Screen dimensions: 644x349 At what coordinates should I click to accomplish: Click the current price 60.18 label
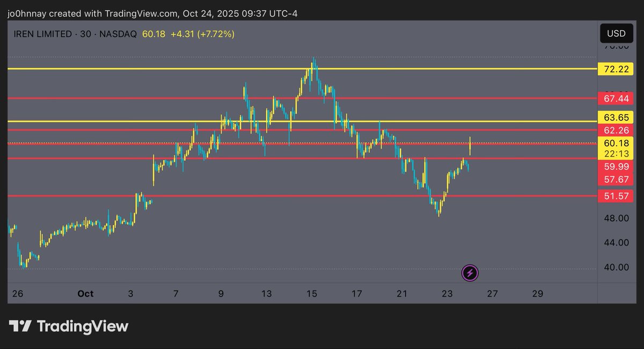pos(616,143)
